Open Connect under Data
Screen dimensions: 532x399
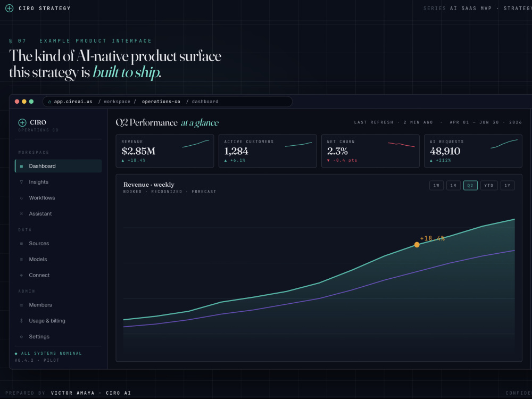click(59, 275)
